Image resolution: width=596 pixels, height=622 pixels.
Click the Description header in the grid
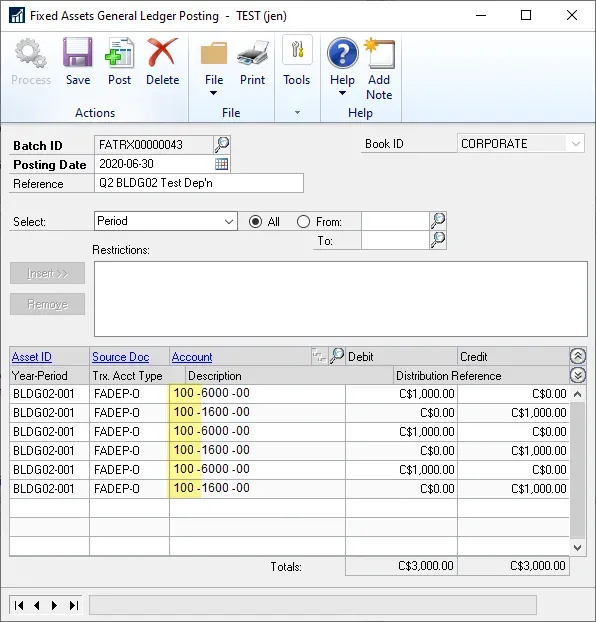pos(289,376)
